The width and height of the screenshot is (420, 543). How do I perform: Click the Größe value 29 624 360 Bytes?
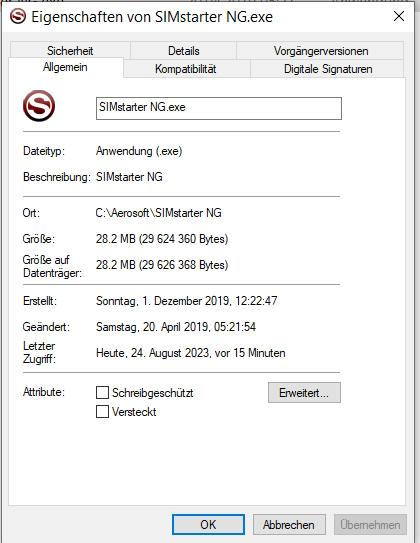(184, 239)
